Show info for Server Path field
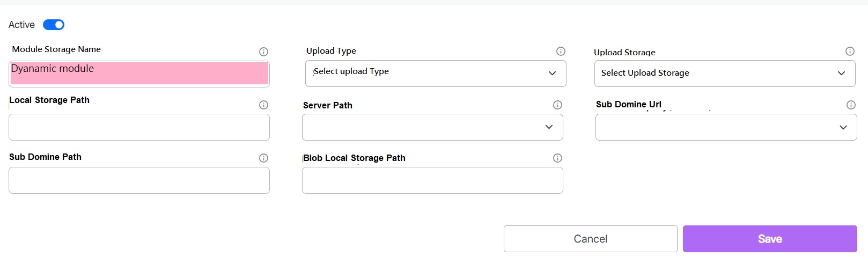The image size is (868, 271). tap(557, 105)
